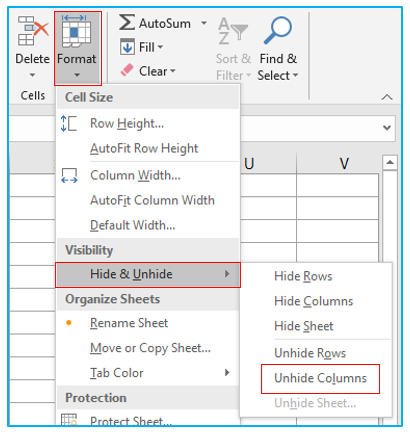Screen dimensions: 410x435
Task: Open the AutoSum dropdown arrow
Action: click(x=204, y=23)
